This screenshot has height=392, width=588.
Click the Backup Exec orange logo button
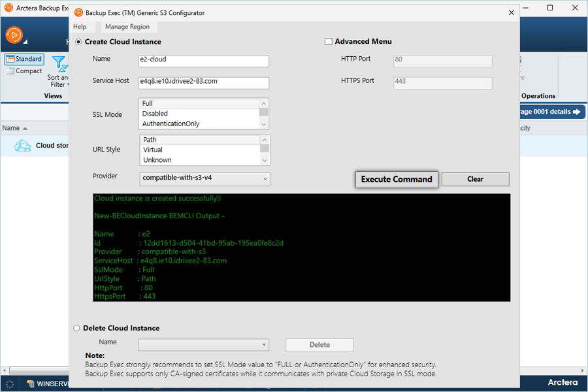click(x=14, y=35)
